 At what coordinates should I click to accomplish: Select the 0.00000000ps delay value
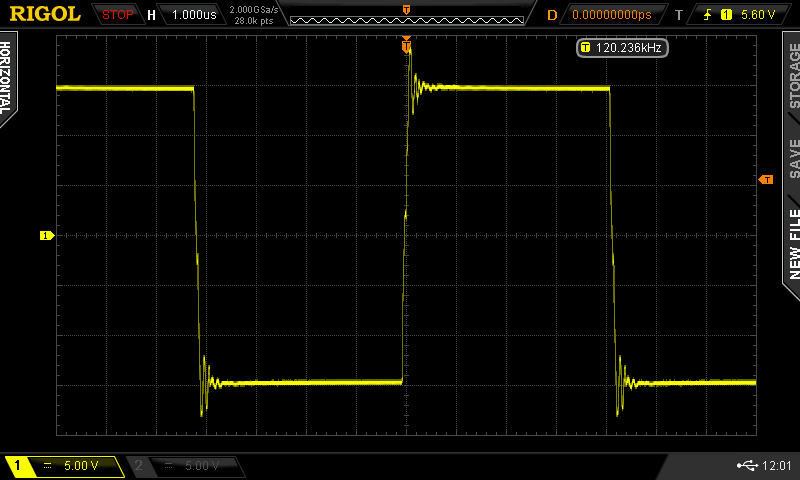pos(612,15)
